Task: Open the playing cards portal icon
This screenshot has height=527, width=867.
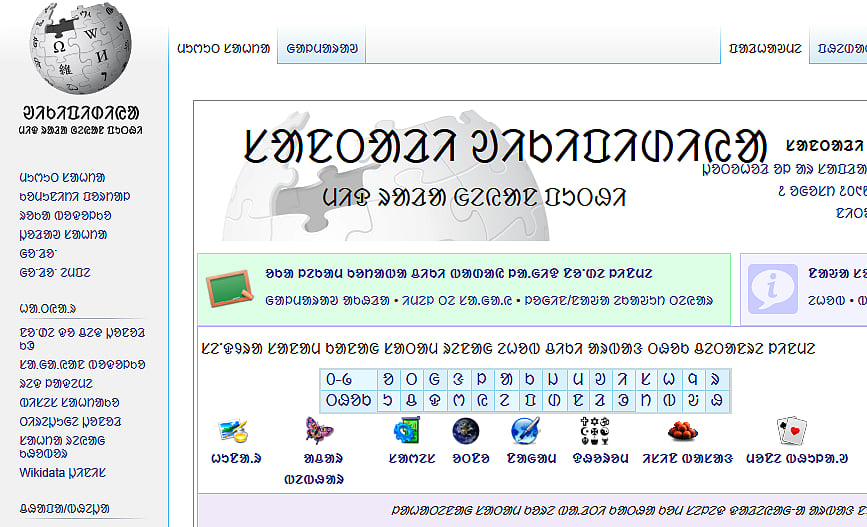Action: pos(791,431)
